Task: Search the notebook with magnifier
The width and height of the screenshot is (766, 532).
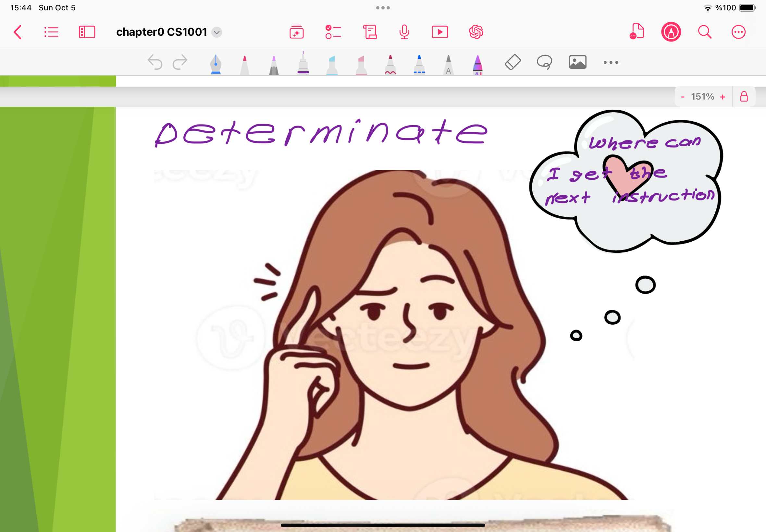Action: [x=705, y=32]
